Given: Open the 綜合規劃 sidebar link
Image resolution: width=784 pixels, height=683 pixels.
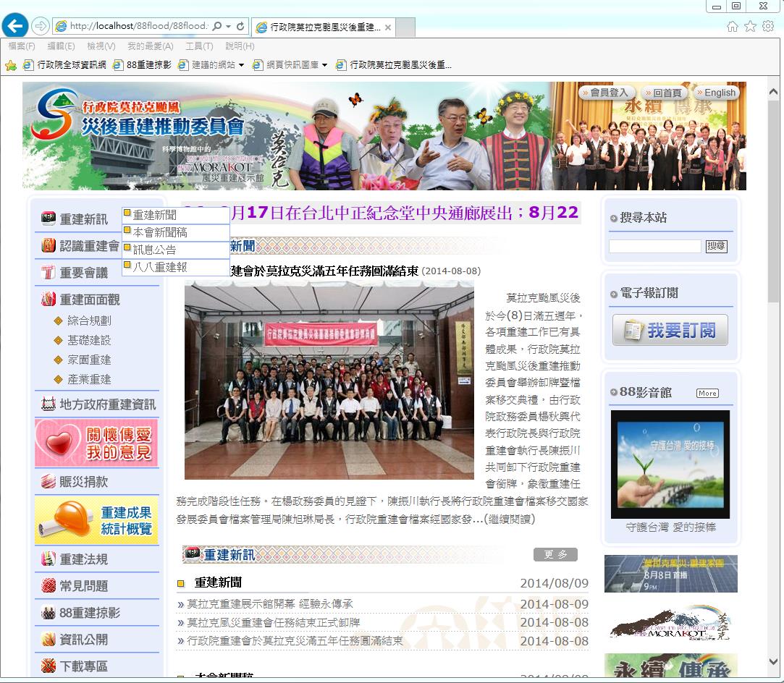Looking at the screenshot, I should click(89, 321).
